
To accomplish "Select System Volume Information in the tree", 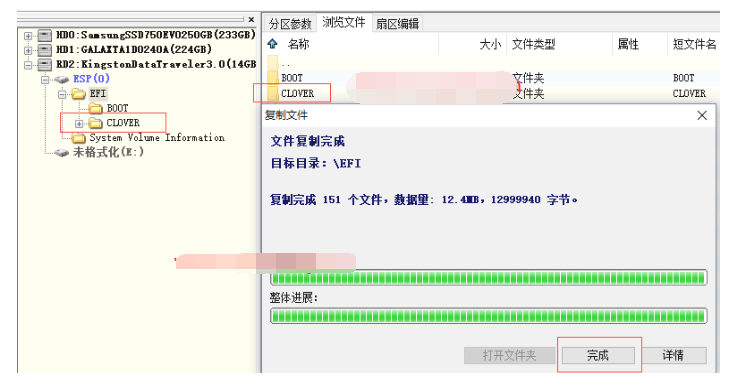I will (x=157, y=138).
